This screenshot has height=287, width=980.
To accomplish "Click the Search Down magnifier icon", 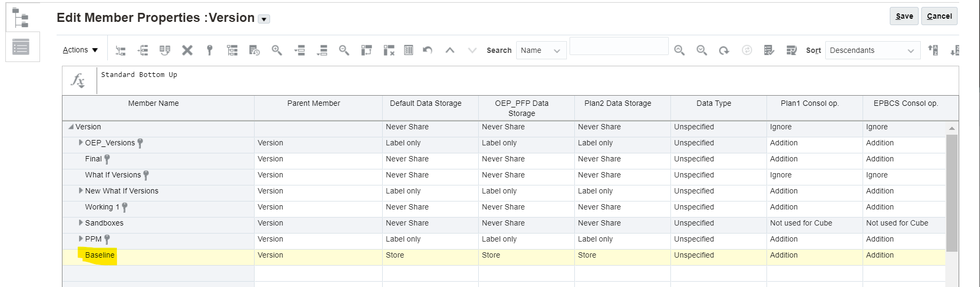I will (x=702, y=50).
